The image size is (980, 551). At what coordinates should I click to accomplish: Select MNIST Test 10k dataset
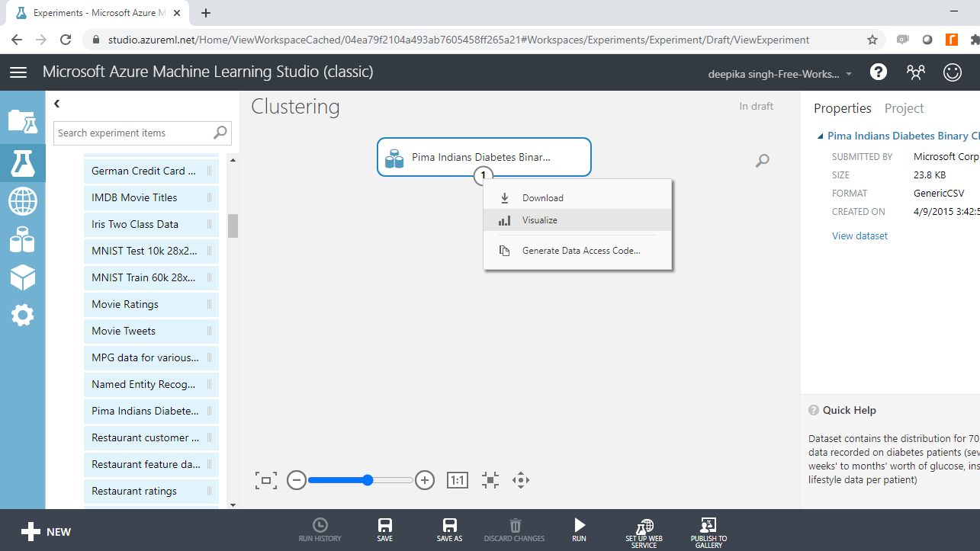[x=151, y=251]
